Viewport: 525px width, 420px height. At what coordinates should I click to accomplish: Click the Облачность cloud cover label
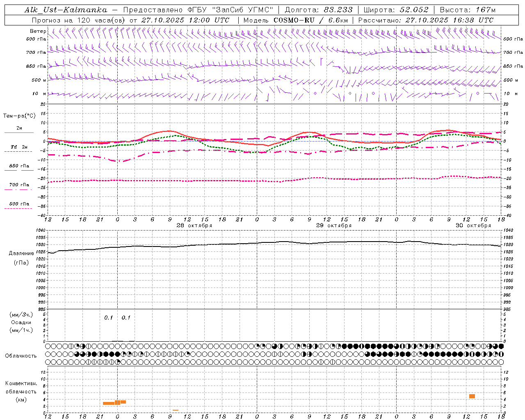coord(21,356)
